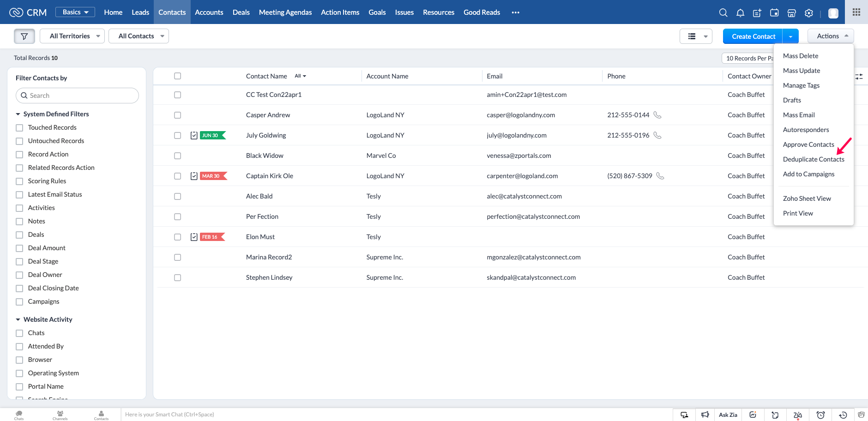Open the user profile avatar

[833, 13]
